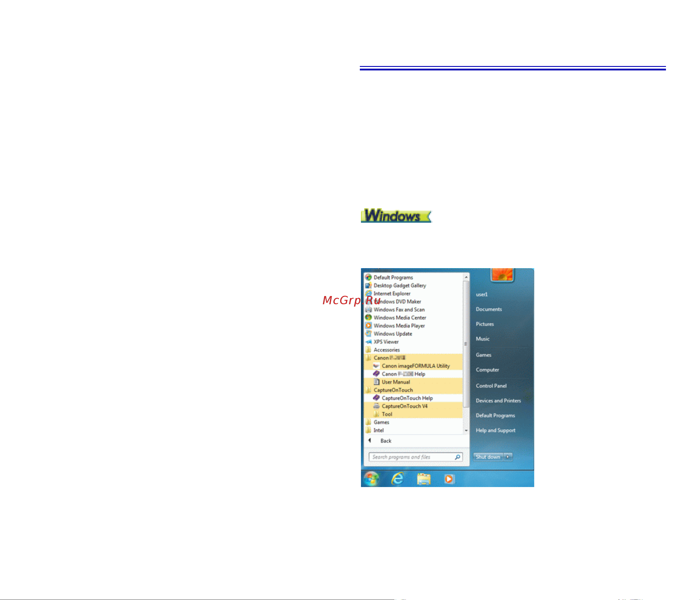Open Default Programs in right pane

pos(495,416)
